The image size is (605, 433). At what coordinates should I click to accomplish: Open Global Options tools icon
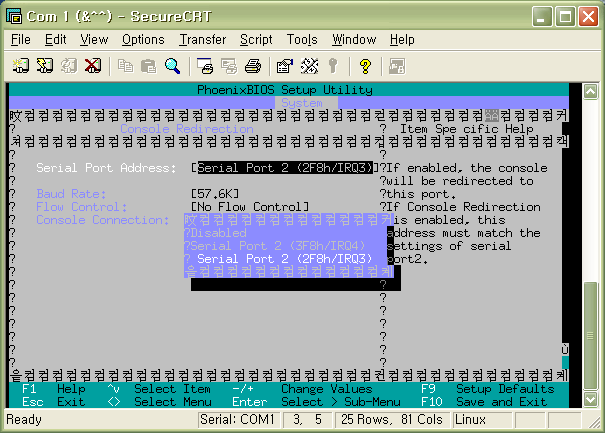309,66
